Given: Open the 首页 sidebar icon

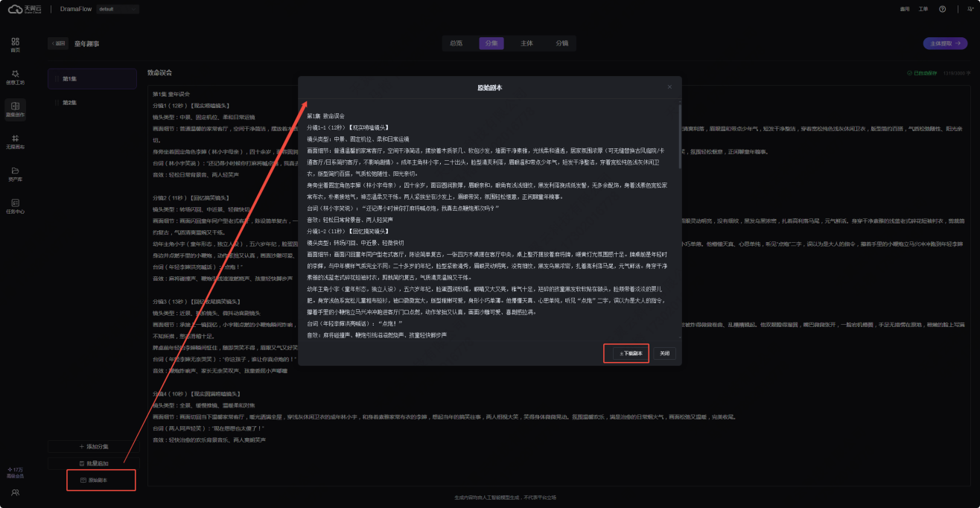Looking at the screenshot, I should pyautogui.click(x=15, y=45).
